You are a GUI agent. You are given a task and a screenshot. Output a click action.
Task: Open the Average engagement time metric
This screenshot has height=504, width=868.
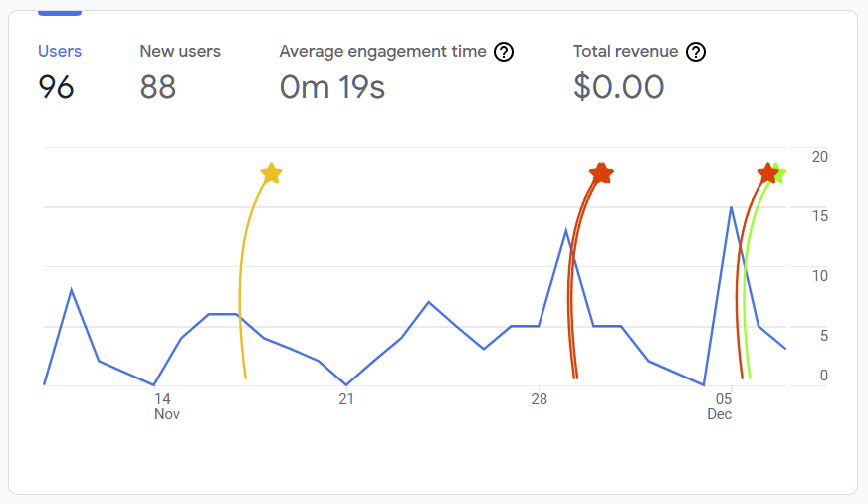point(382,52)
